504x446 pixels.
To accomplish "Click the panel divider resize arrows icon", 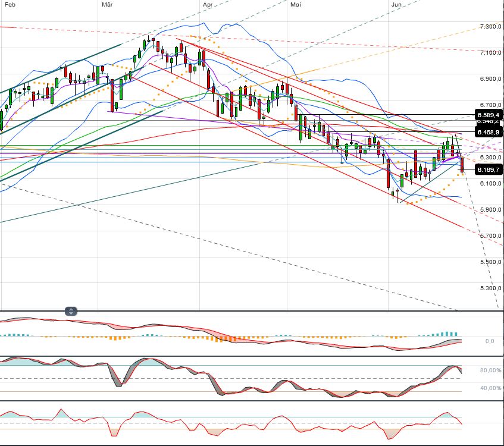I will (71, 310).
